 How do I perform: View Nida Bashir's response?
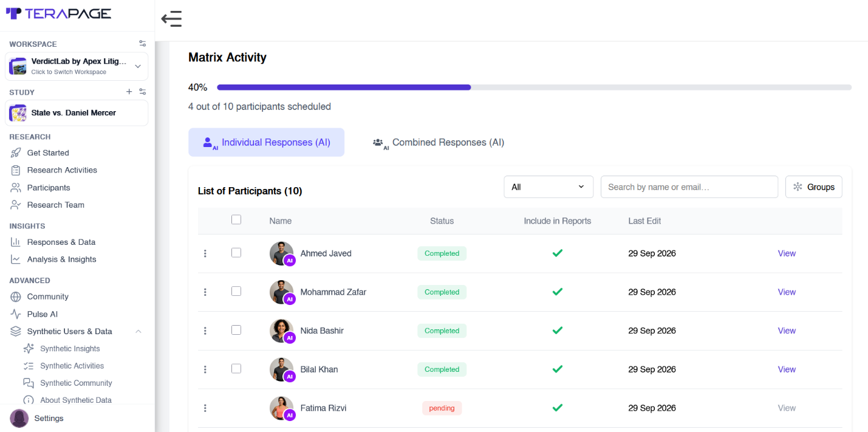[787, 331]
